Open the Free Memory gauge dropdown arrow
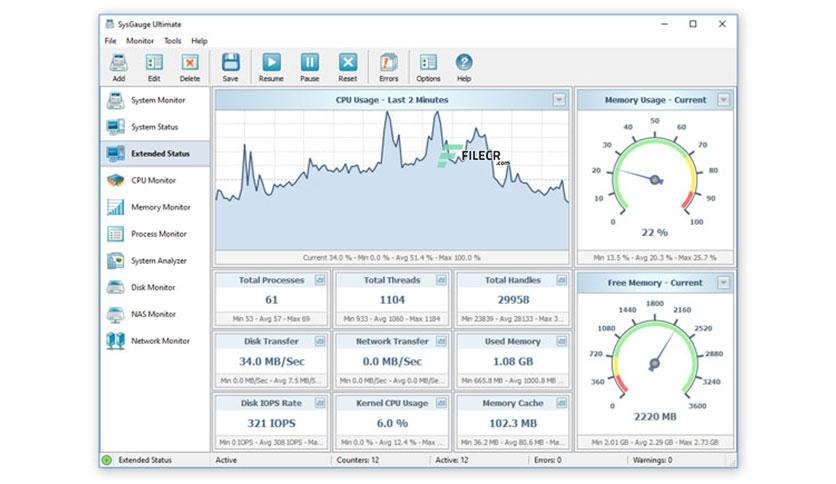Screen dimensions: 836x484 click(724, 283)
